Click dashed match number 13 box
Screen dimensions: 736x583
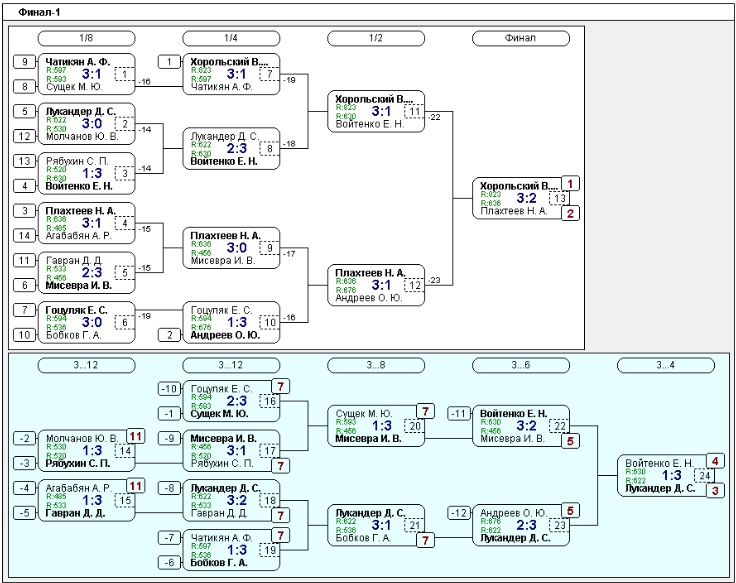[x=559, y=198]
